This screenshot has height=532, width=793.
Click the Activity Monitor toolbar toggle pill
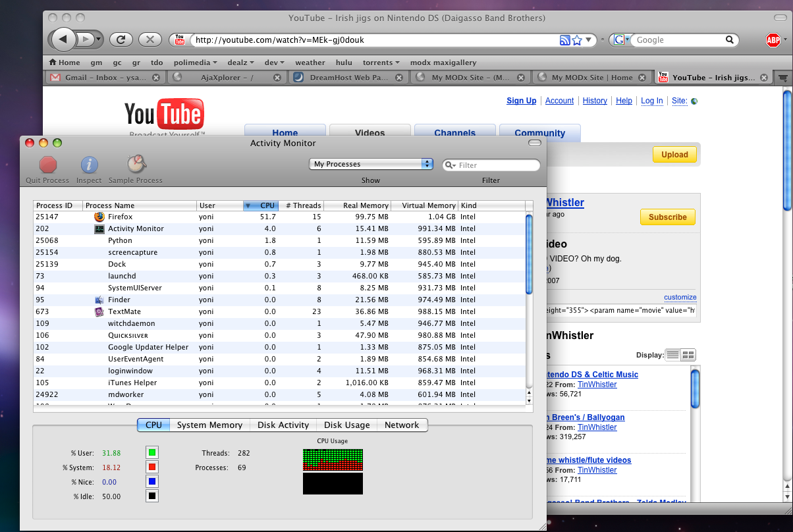pos(535,143)
